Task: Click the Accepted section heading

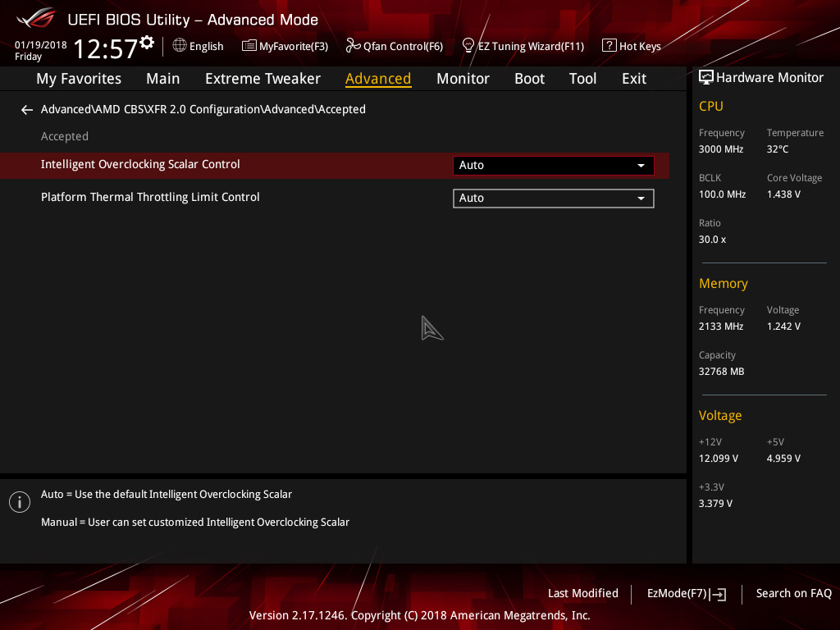Action: 65,137
